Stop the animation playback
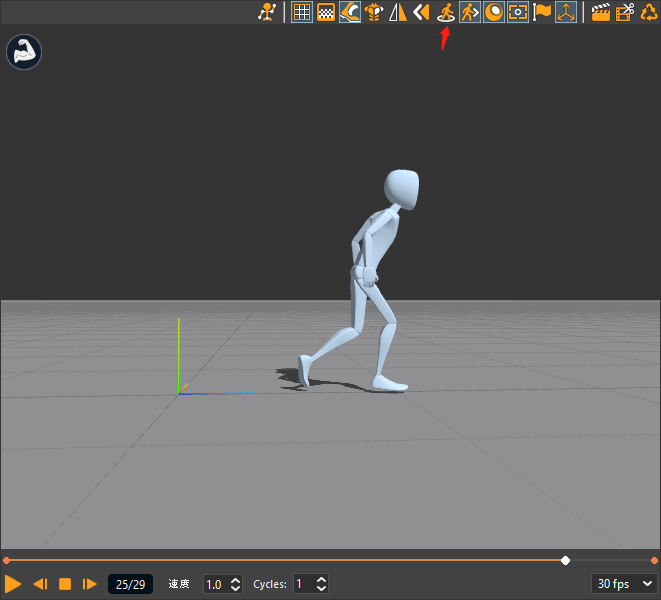 coord(65,584)
